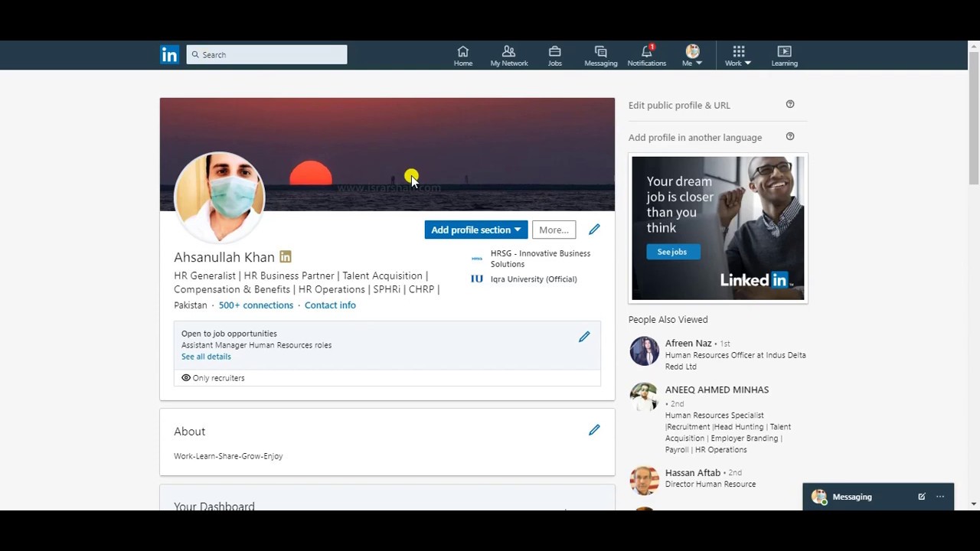Image resolution: width=980 pixels, height=551 pixels.
Task: Click the page vertical scrollbar
Action: [x=974, y=119]
